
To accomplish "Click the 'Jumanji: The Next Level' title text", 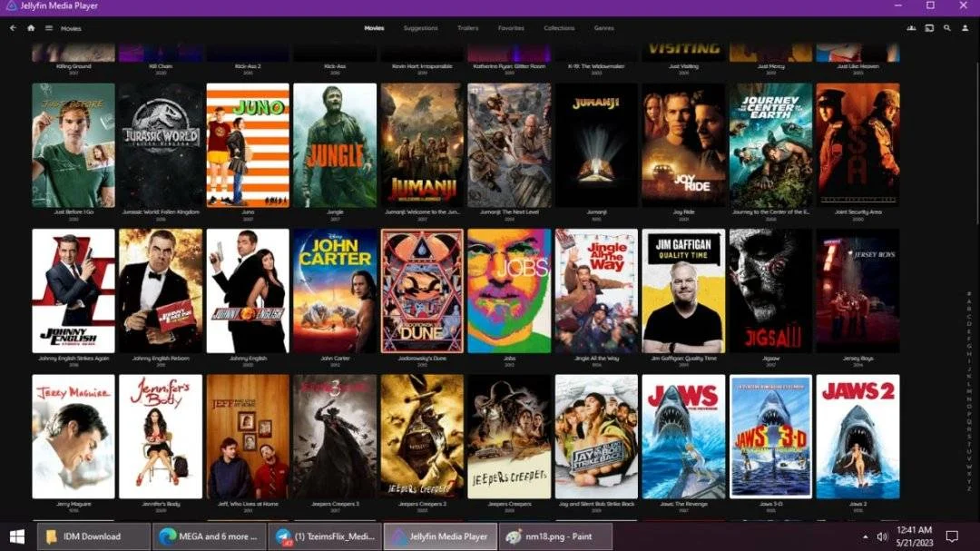I will pyautogui.click(x=509, y=212).
